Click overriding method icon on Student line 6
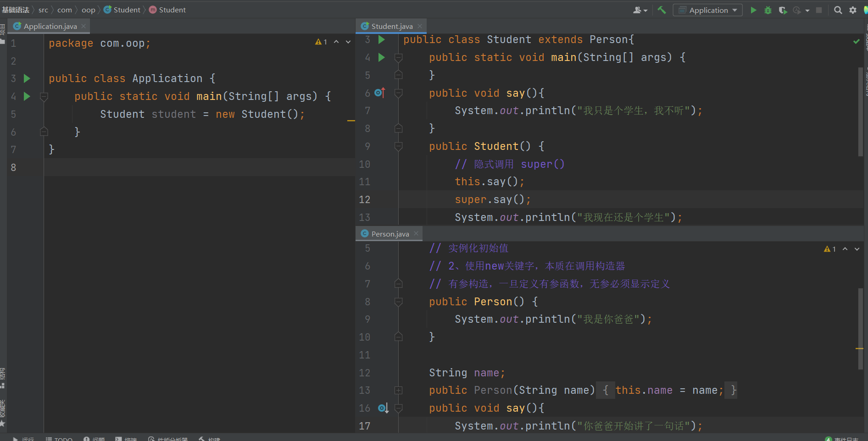The width and height of the screenshot is (868, 441). pos(380,93)
